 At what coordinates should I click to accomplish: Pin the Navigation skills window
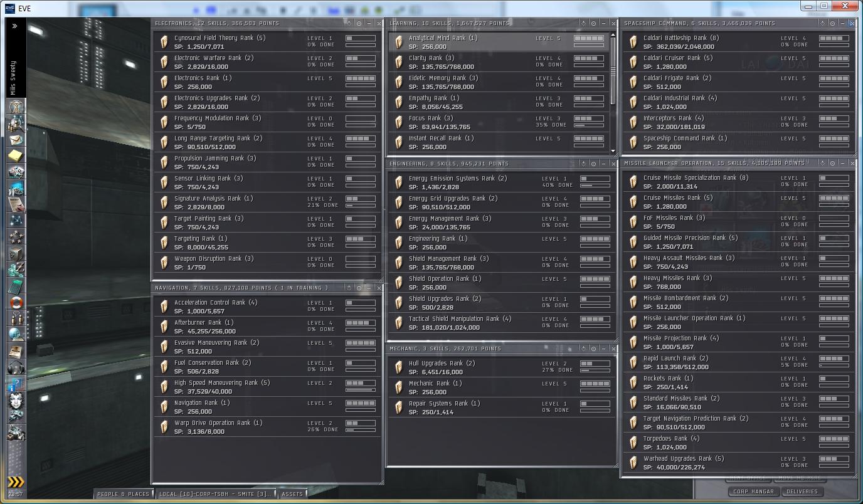pyautogui.click(x=349, y=288)
